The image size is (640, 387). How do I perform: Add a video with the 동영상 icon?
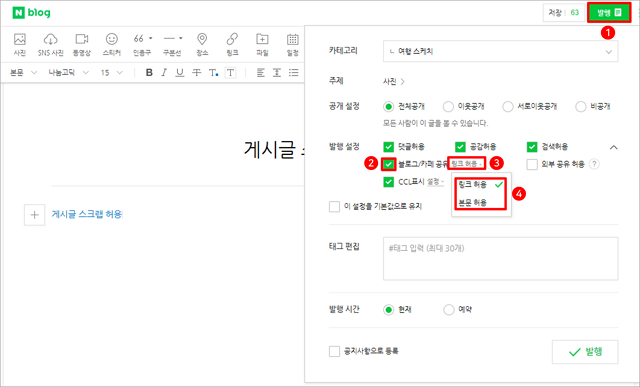coord(82,44)
